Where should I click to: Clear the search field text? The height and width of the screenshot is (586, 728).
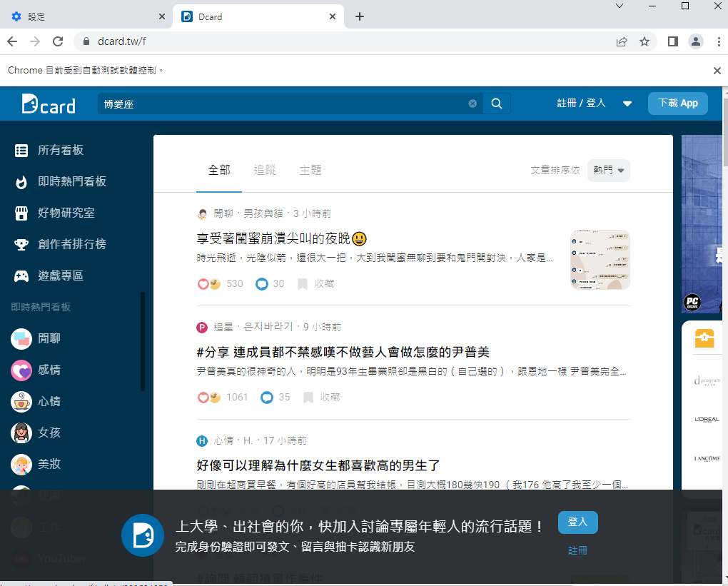(x=472, y=103)
